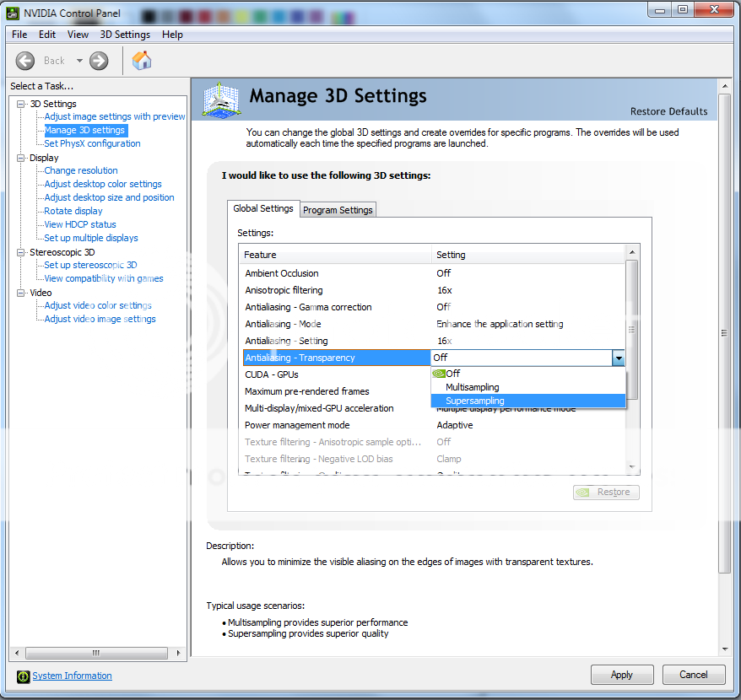Click Restore Defaults link

(x=668, y=111)
